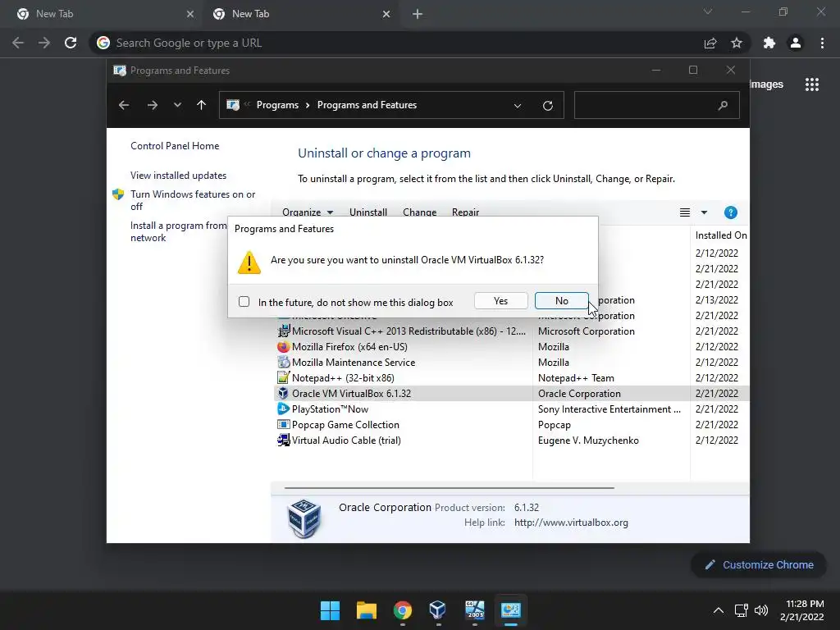
Task: Click the Chrome reload page icon
Action: 71,43
